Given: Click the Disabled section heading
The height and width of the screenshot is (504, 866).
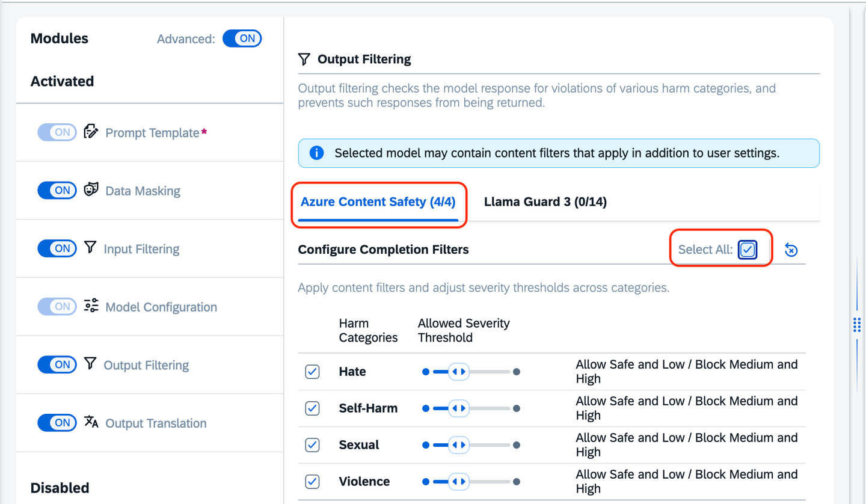Looking at the screenshot, I should (60, 488).
